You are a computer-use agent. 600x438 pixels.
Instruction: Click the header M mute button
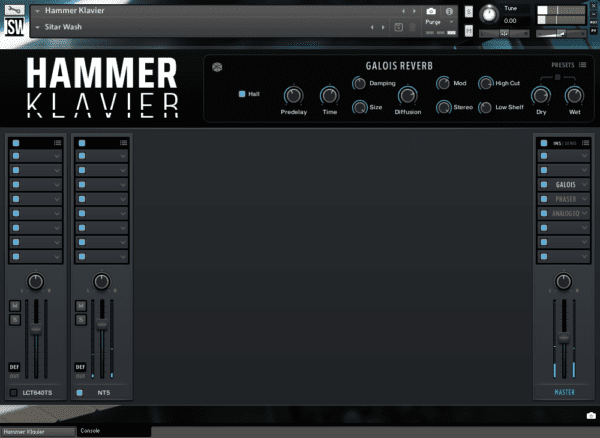tap(469, 31)
